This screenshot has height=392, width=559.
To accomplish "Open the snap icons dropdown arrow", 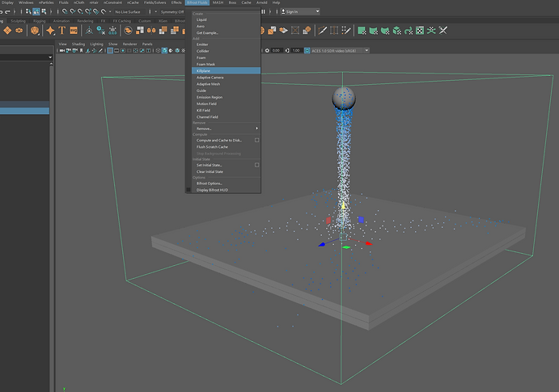I will point(110,12).
